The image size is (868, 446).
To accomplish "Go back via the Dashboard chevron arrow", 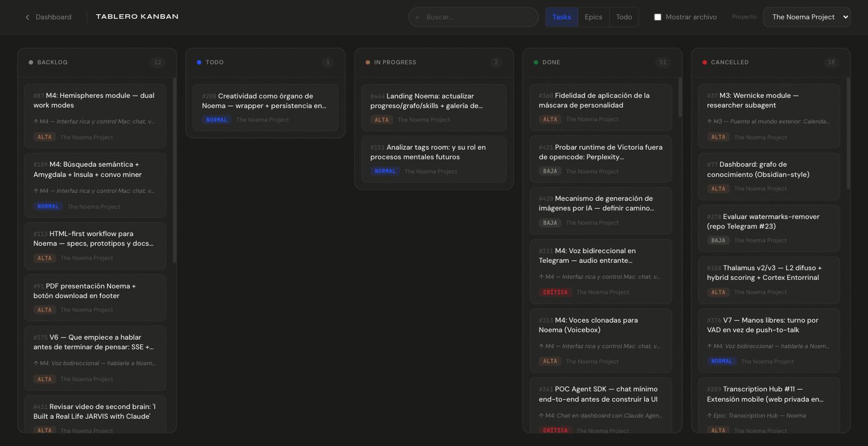I will point(27,17).
